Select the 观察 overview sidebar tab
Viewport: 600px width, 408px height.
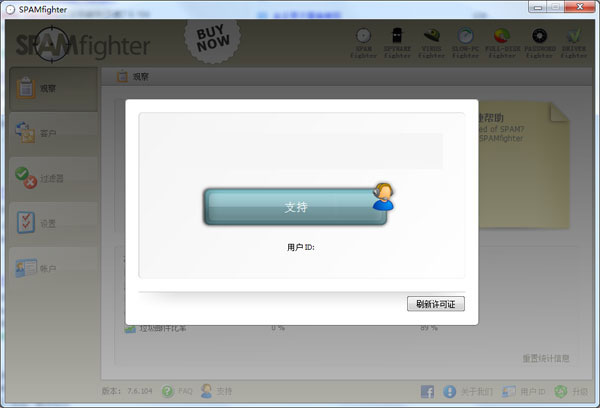tap(54, 89)
